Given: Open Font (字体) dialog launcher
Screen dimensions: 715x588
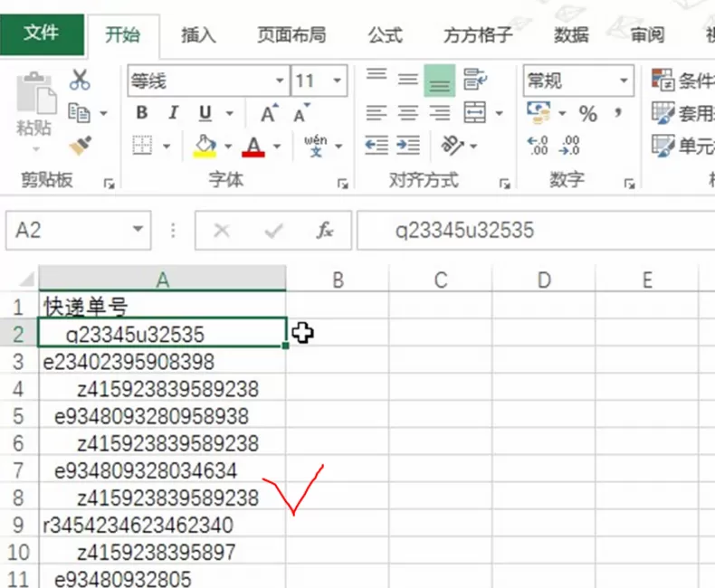Looking at the screenshot, I should [342, 184].
